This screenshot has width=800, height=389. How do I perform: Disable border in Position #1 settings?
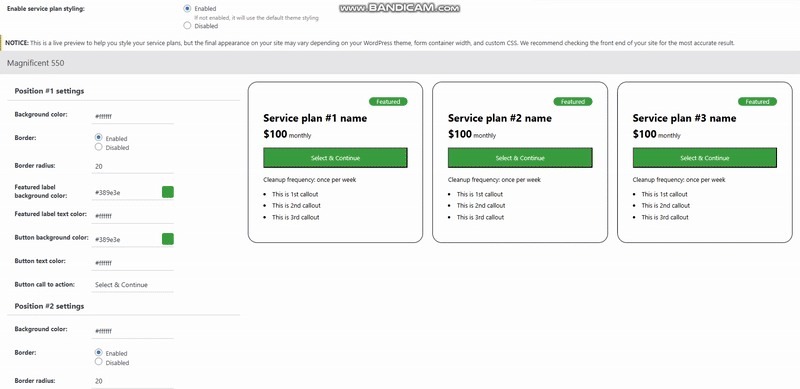click(x=99, y=147)
